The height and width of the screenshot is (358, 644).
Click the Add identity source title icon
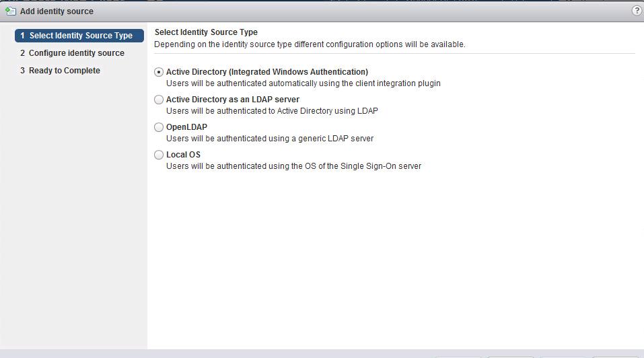coord(11,11)
